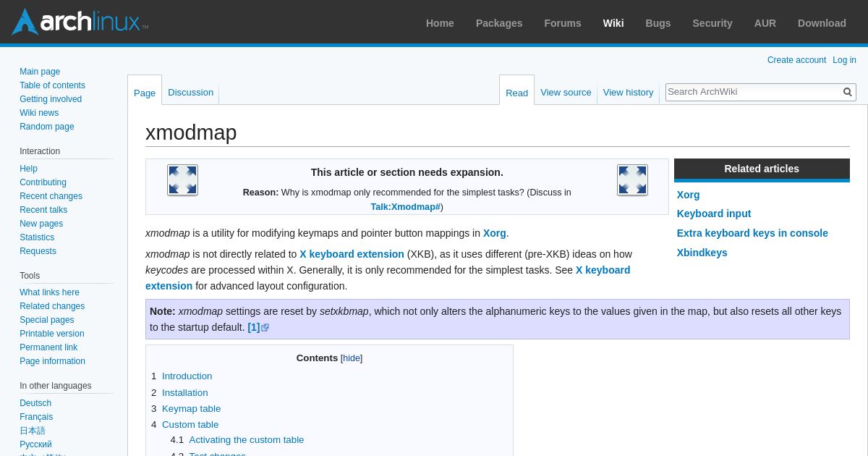
Task: Open AUR in top navigation
Action: (765, 23)
